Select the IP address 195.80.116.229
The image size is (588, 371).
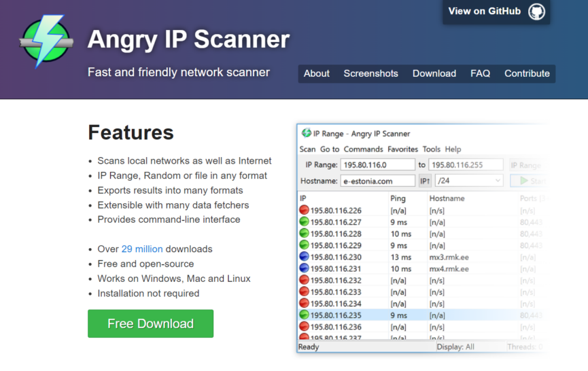[x=336, y=245]
